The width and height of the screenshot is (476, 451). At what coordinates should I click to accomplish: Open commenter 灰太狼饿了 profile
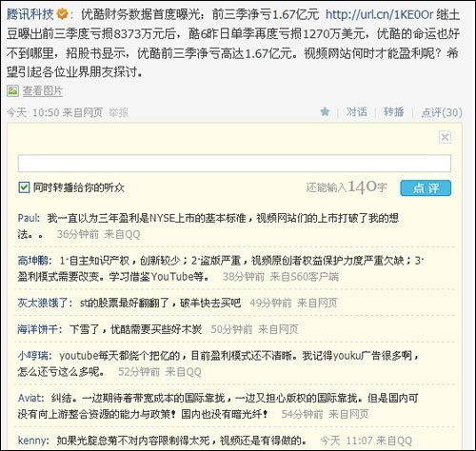tap(43, 303)
